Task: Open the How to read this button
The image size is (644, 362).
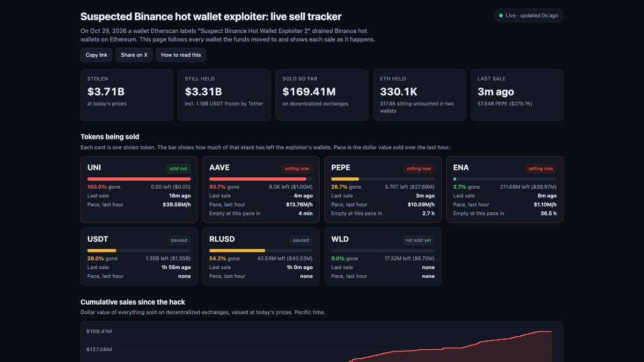Action: [x=181, y=55]
